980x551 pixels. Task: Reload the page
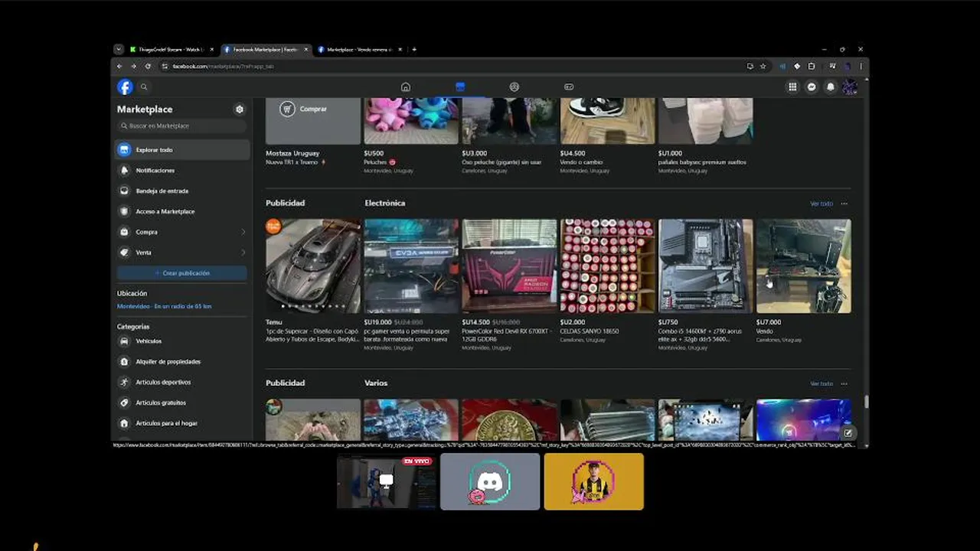[x=148, y=67]
